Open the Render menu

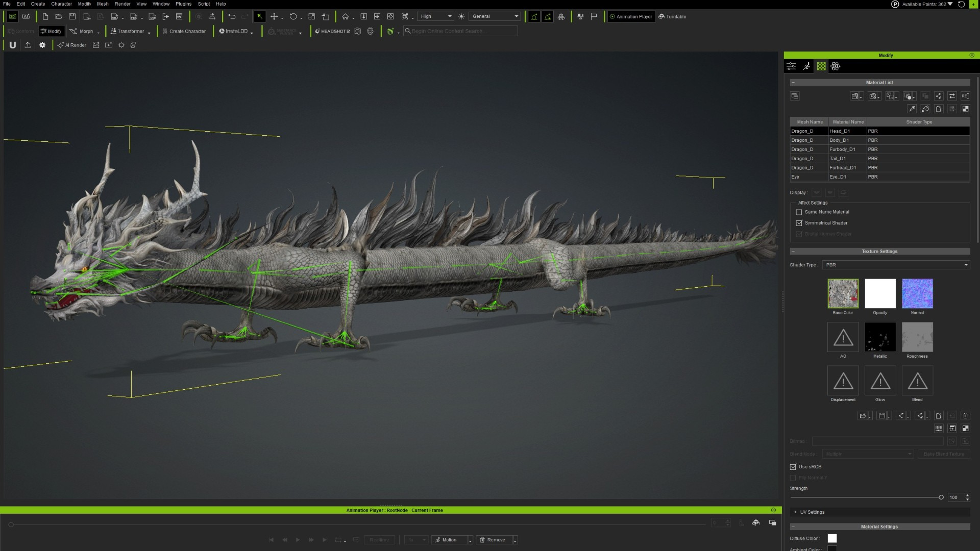coord(122,4)
